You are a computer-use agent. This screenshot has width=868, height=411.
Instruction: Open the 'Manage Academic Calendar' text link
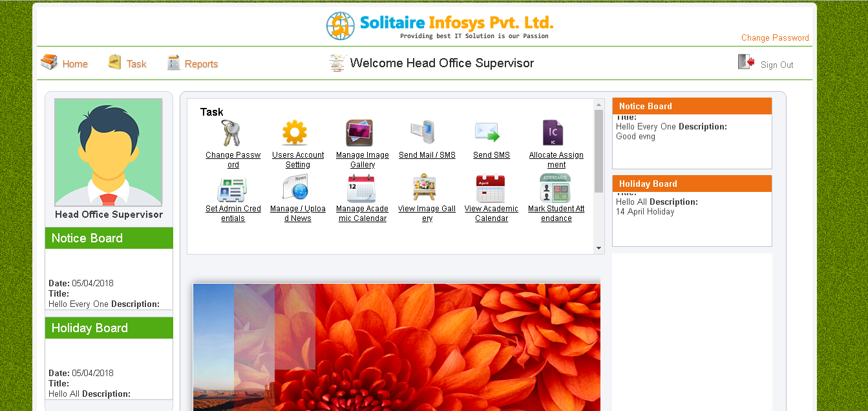[362, 213]
